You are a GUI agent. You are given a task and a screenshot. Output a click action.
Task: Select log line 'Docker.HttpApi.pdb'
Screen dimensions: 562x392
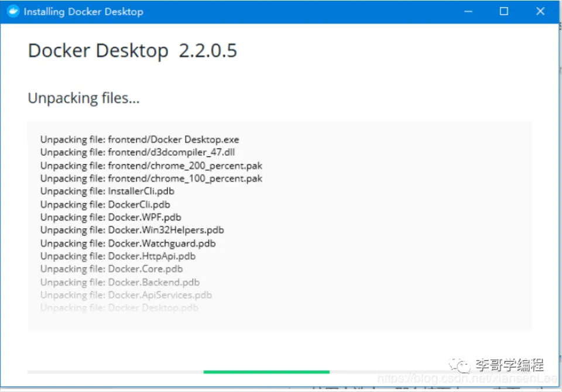click(x=118, y=256)
